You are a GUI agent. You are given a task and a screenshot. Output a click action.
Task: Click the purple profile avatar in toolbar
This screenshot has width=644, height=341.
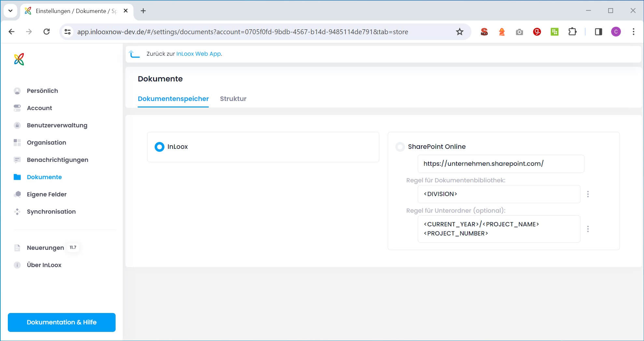(x=616, y=32)
